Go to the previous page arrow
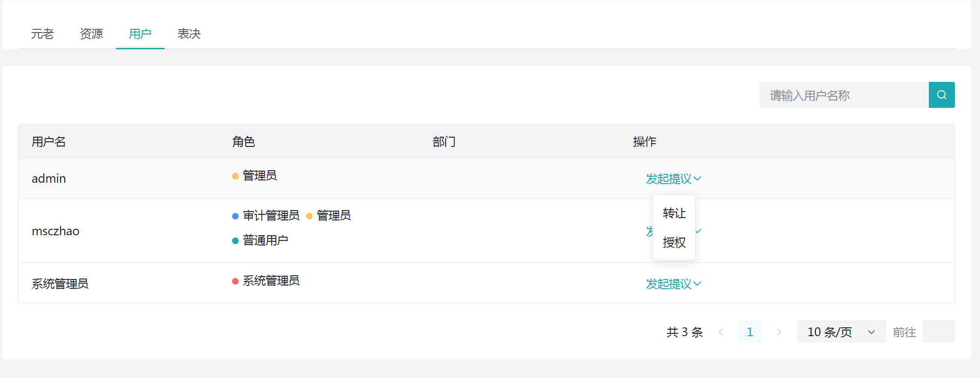Screen dimensions: 980x378 [x=720, y=332]
